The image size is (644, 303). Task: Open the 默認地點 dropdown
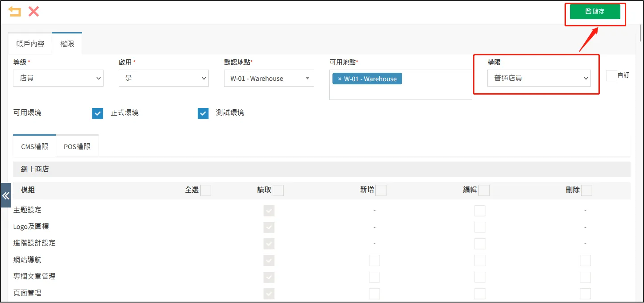pyautogui.click(x=269, y=78)
